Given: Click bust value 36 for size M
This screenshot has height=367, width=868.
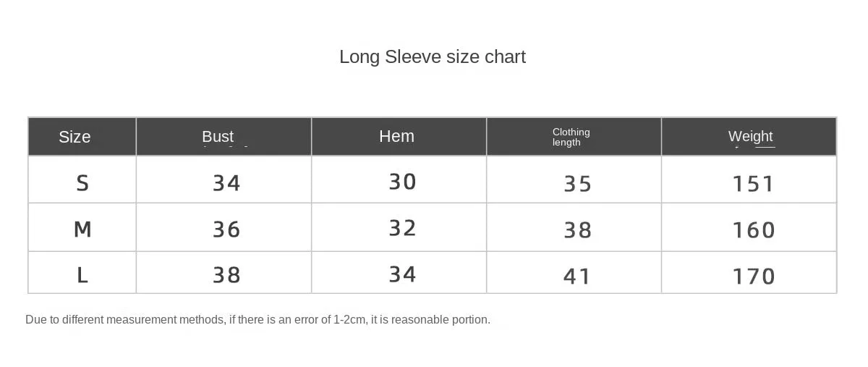Looking at the screenshot, I should (226, 229).
